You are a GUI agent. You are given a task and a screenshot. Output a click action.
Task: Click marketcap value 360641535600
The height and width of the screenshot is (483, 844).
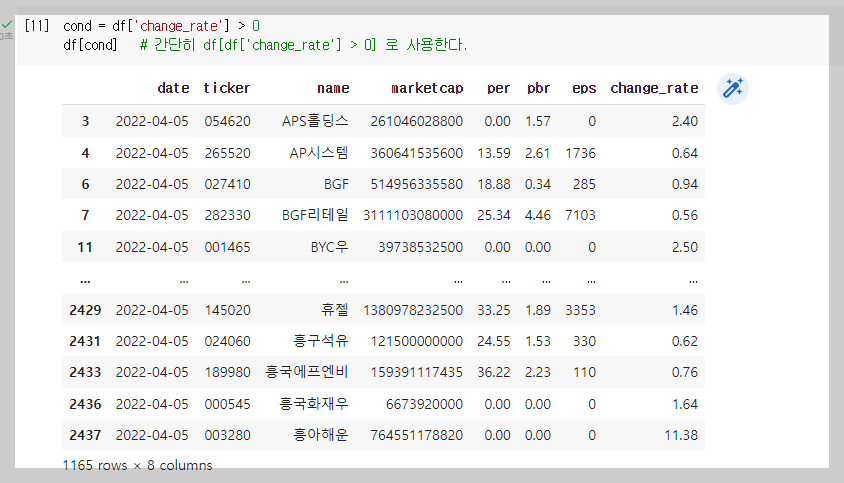(417, 153)
